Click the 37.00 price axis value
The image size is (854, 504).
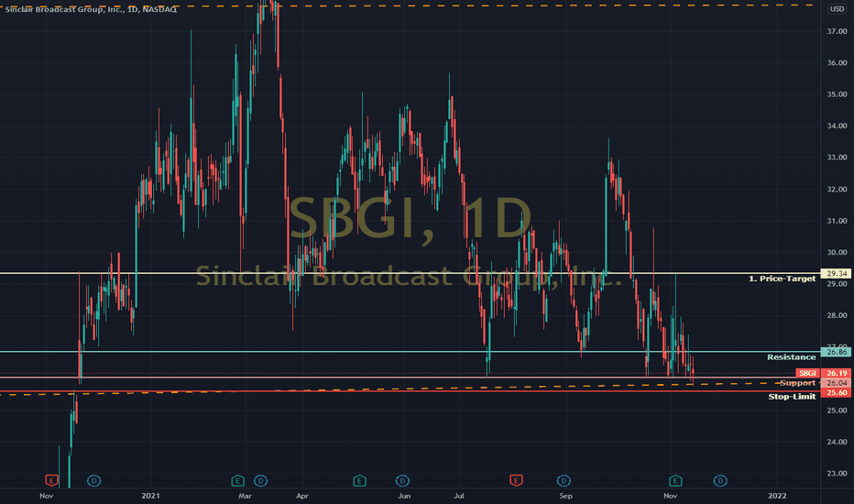[837, 31]
